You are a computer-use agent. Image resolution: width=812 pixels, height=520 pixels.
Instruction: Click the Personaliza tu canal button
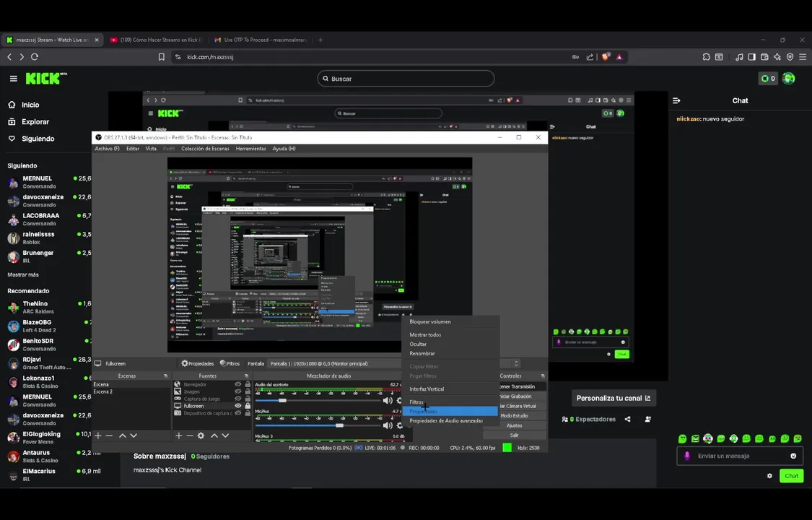(614, 398)
